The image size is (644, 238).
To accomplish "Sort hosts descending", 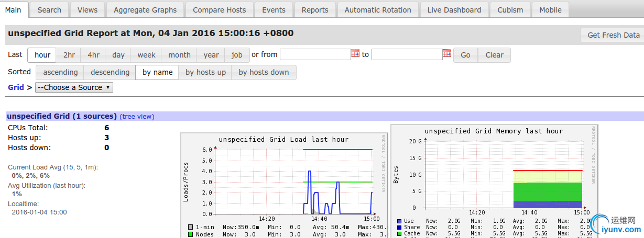I will pos(110,72).
